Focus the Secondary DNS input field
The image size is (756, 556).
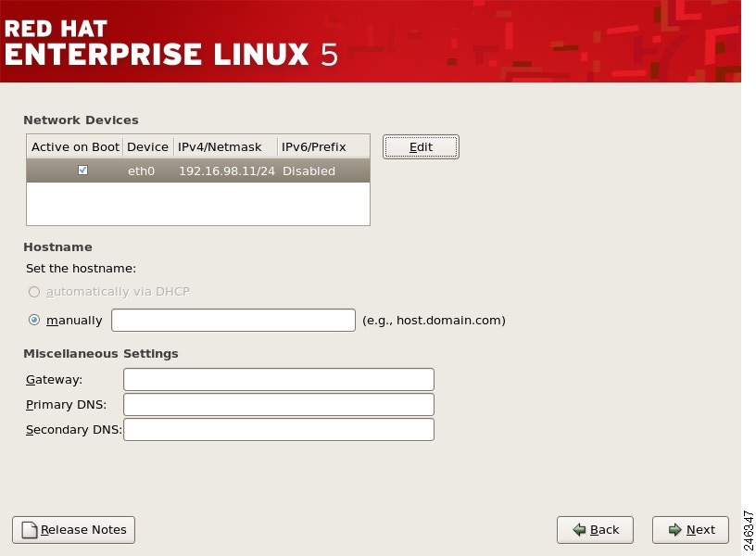279,430
